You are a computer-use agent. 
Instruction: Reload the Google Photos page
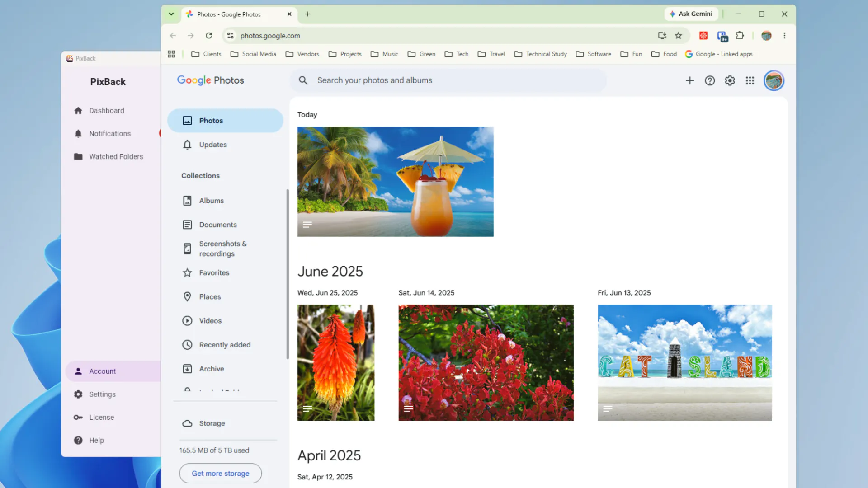(x=209, y=36)
